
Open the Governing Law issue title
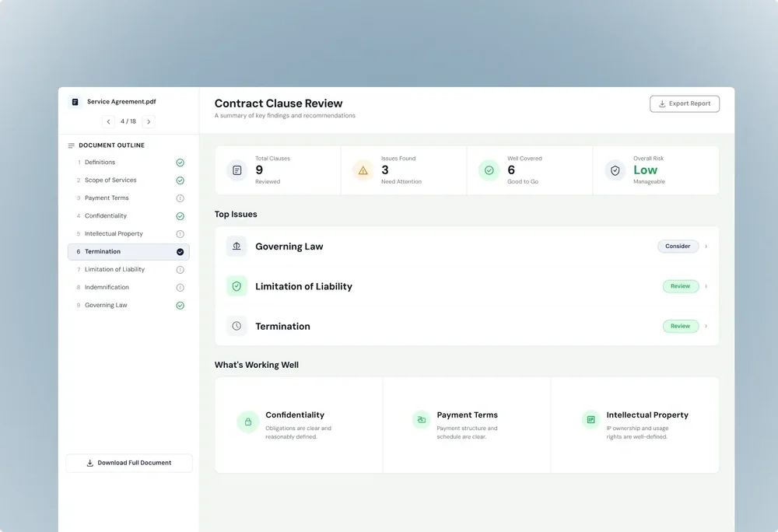pos(289,247)
